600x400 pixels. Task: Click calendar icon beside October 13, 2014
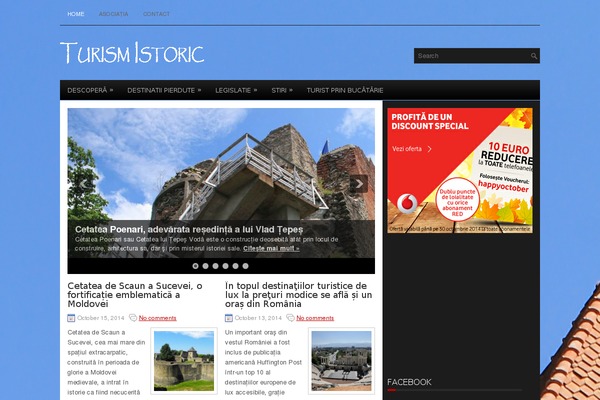228,318
